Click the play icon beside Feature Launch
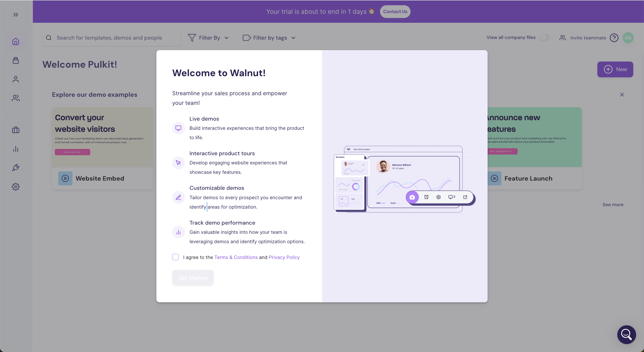The height and width of the screenshot is (352, 644). (x=494, y=178)
